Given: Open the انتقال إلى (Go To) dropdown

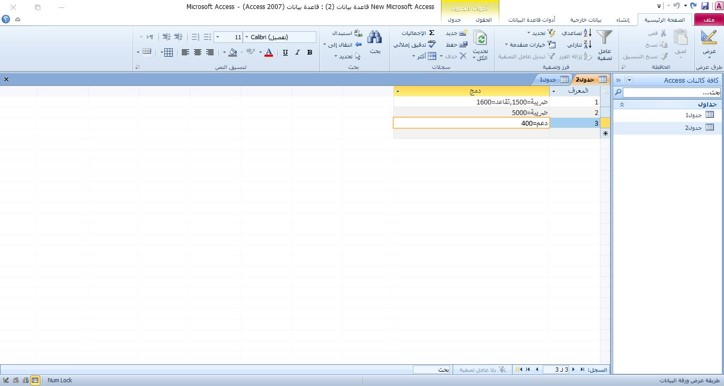Looking at the screenshot, I should [343, 45].
